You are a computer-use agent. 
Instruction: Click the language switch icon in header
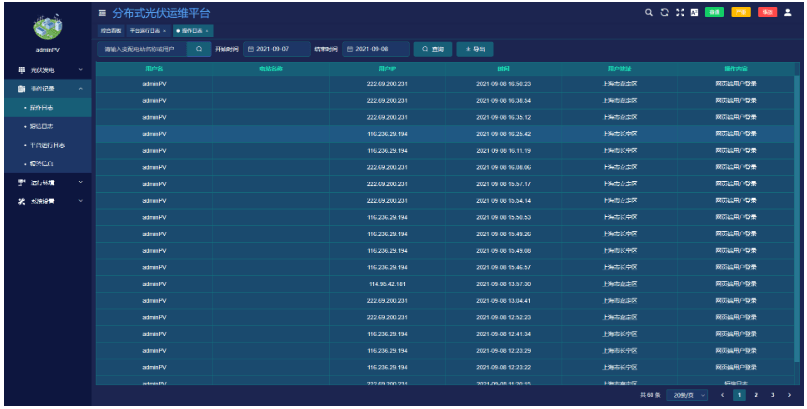click(693, 13)
